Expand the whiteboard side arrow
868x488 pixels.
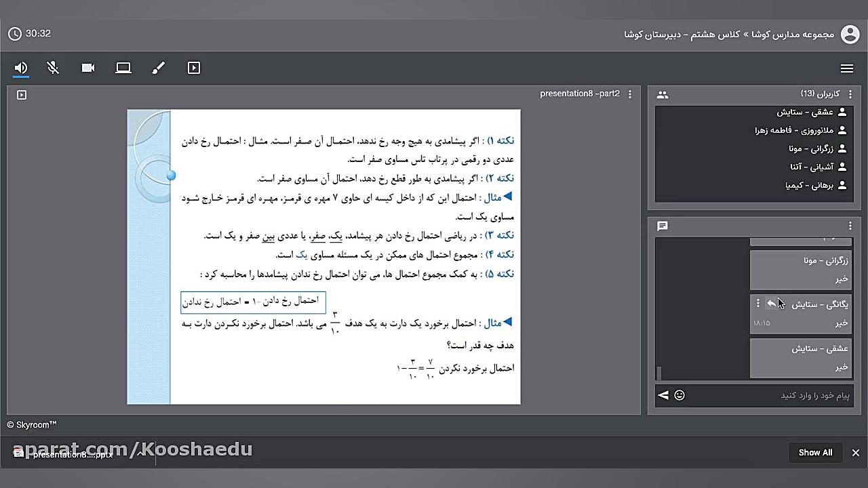point(21,95)
